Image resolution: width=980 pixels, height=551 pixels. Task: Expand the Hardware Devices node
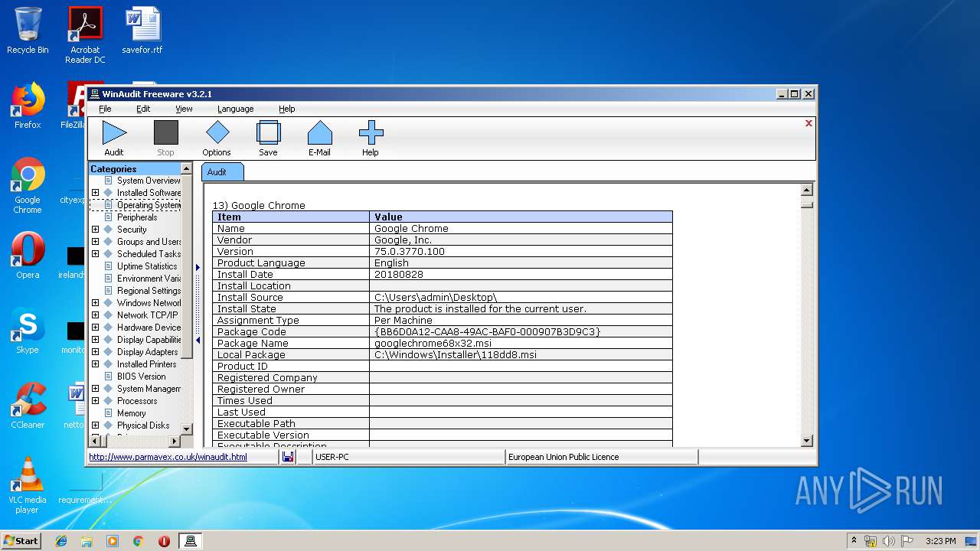(95, 328)
